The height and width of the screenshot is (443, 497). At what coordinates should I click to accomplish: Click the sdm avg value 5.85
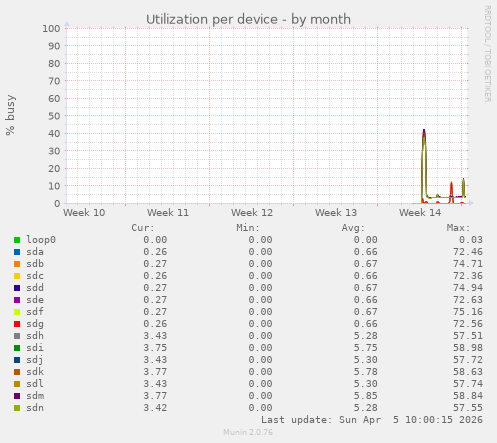(x=366, y=396)
